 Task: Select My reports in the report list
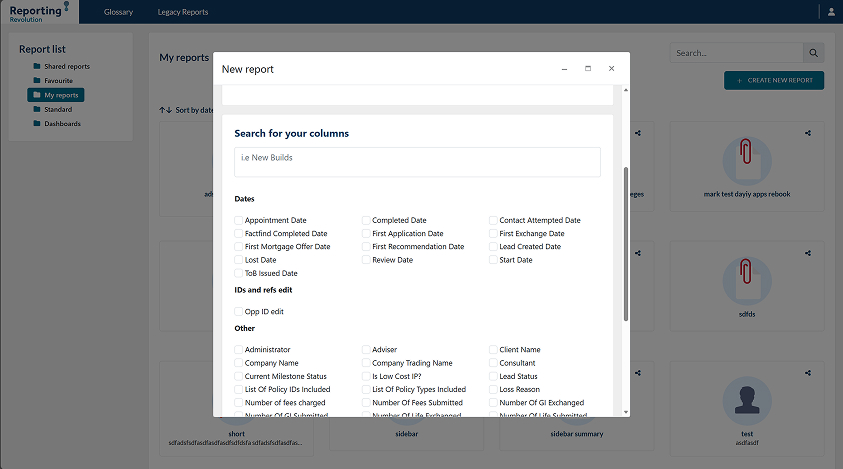(56, 95)
